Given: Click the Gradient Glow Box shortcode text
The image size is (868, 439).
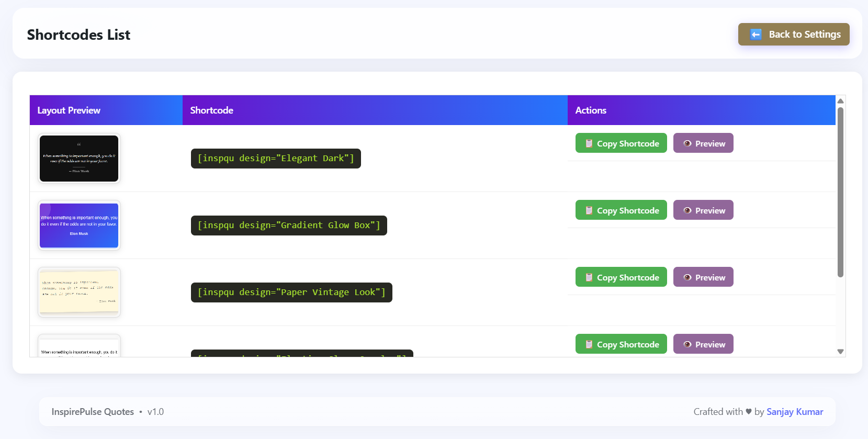Looking at the screenshot, I should point(289,226).
